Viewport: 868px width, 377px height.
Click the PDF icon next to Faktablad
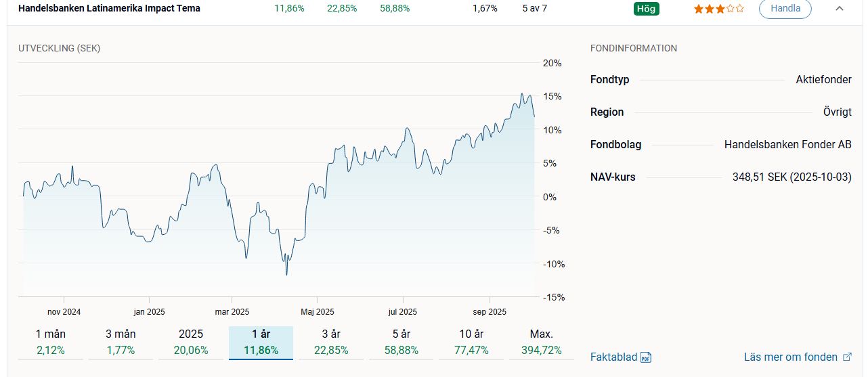point(646,357)
